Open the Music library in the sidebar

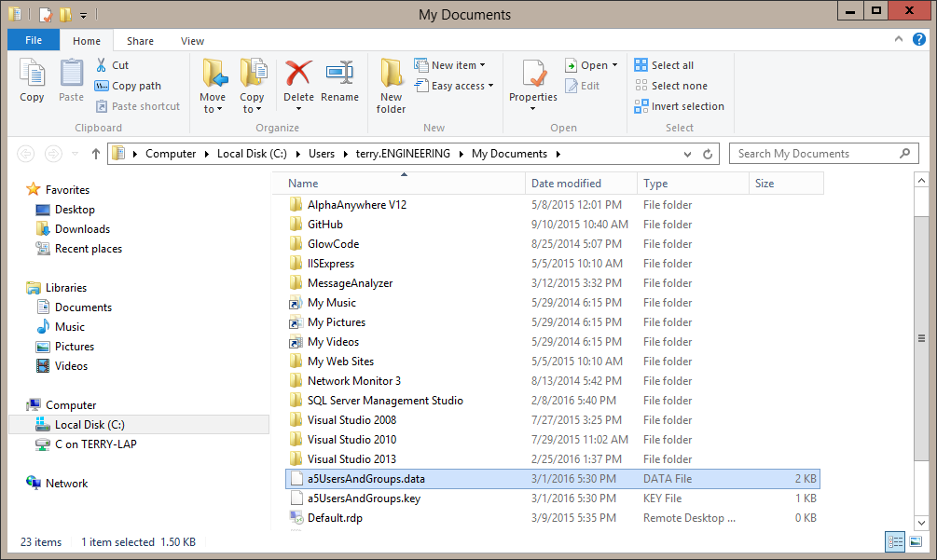click(69, 327)
